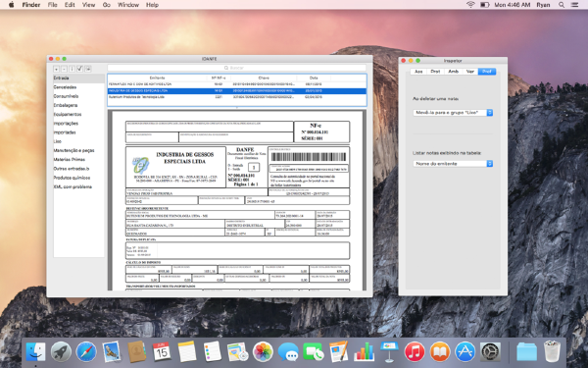Select the Entrada group in sidebar
Image resolution: width=588 pixels, height=368 pixels.
pyautogui.click(x=78, y=79)
